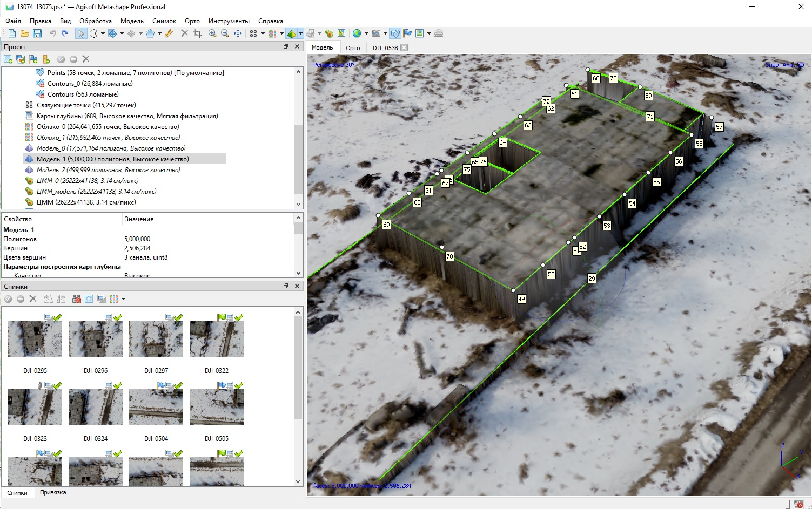Select photo thumbnail DJI_0504
The height and width of the screenshot is (509, 812).
(156, 407)
